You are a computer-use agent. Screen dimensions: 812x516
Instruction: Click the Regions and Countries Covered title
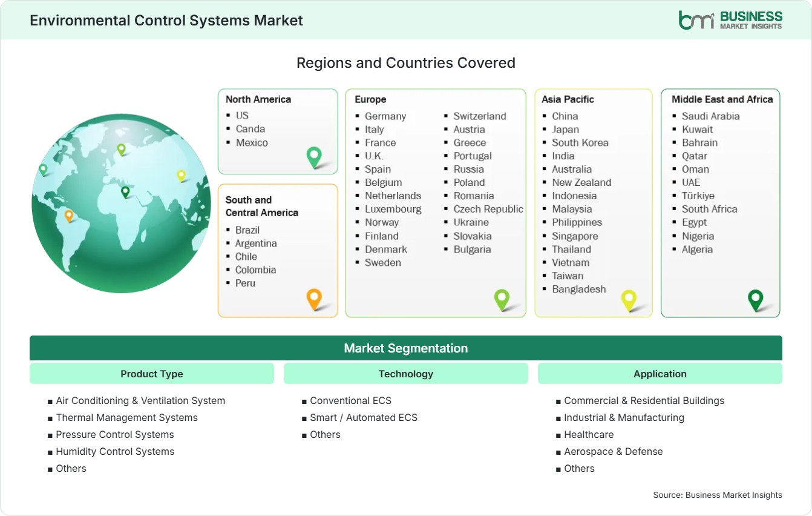point(406,62)
